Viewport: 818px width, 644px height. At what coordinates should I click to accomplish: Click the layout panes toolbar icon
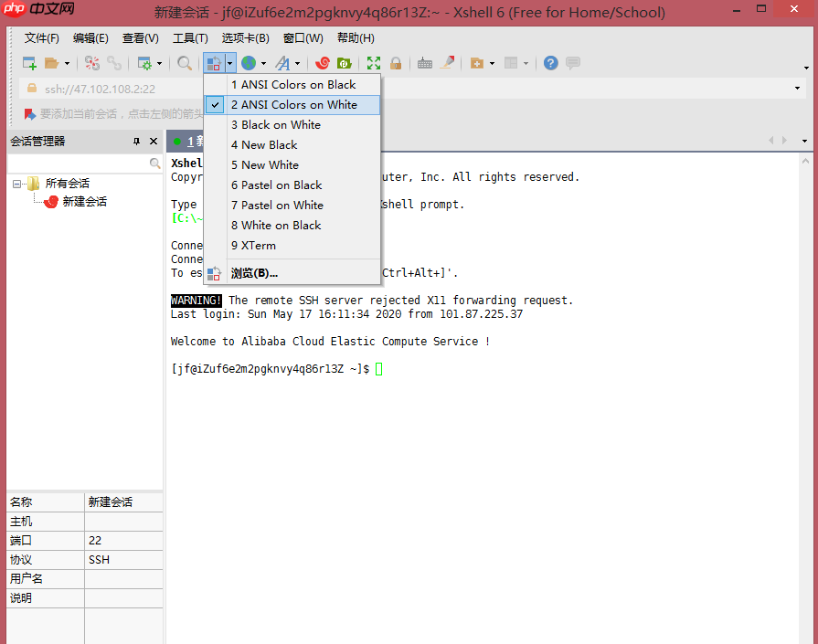click(511, 63)
